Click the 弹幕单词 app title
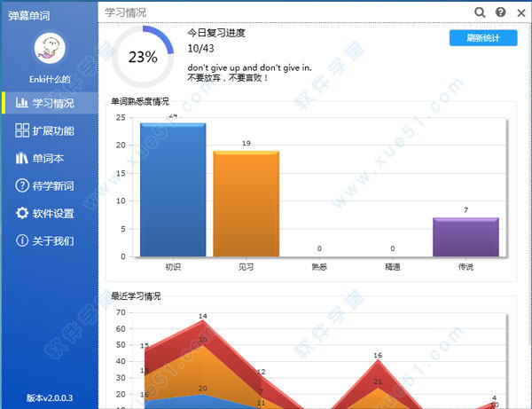Image resolution: width=532 pixels, height=409 pixels. coord(29,16)
